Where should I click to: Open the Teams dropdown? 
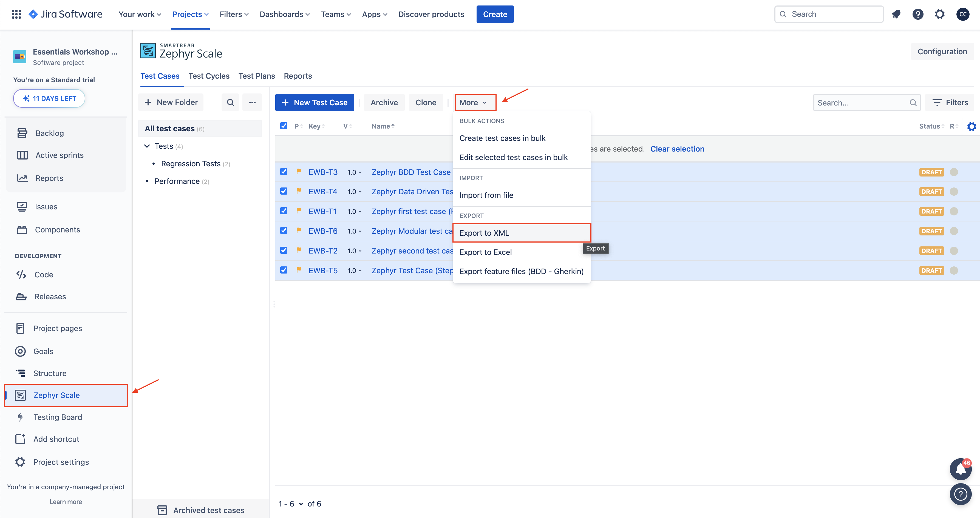[336, 14]
